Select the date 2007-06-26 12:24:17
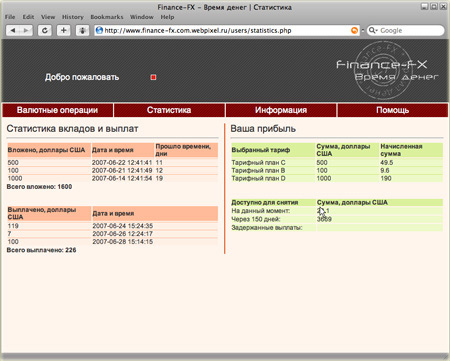 click(123, 234)
